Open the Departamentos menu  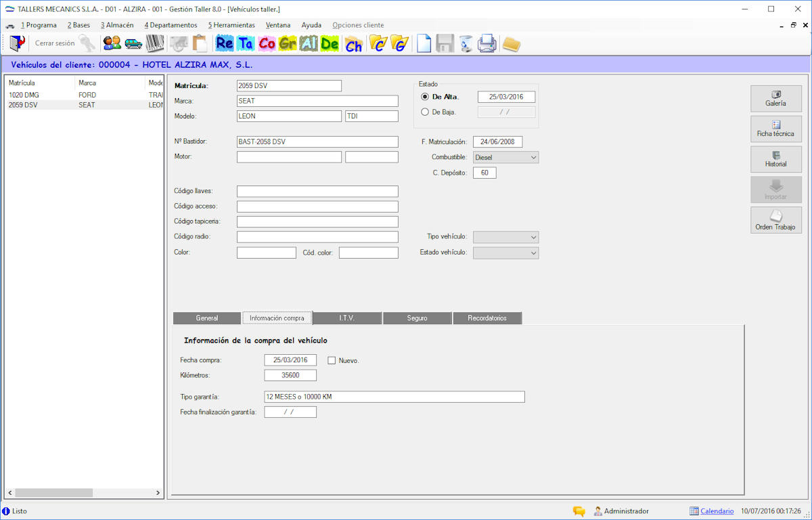point(171,25)
